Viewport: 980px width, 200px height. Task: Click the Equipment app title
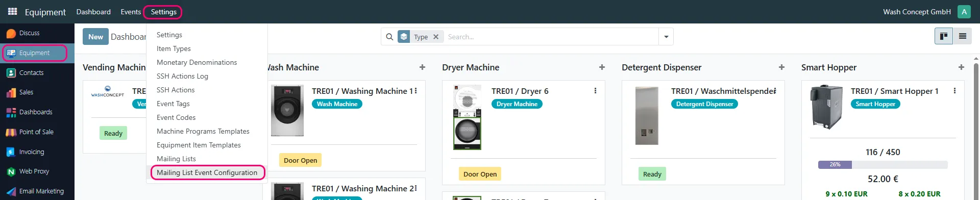45,12
